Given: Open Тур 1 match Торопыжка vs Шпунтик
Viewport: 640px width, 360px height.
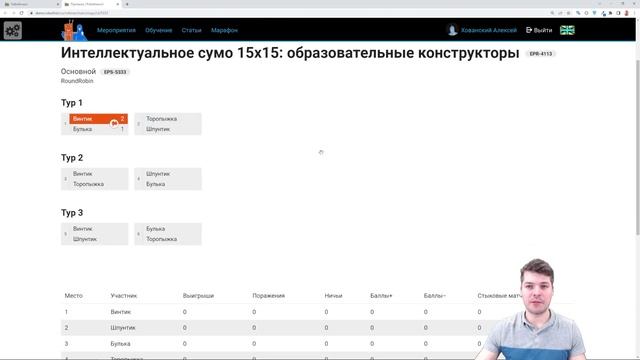Looking at the screenshot, I should point(168,124).
